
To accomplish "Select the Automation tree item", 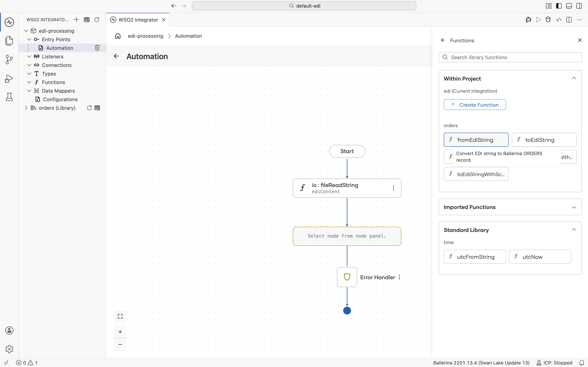I will [62, 48].
